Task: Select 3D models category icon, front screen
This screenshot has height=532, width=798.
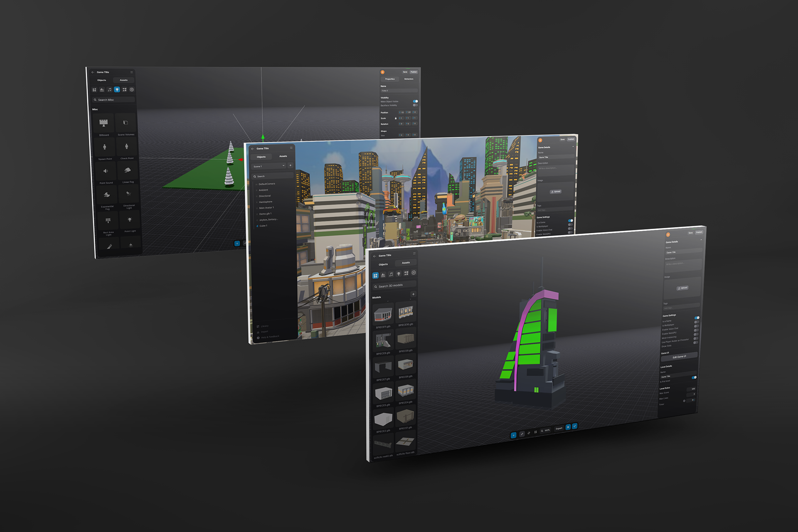Action: pyautogui.click(x=375, y=276)
